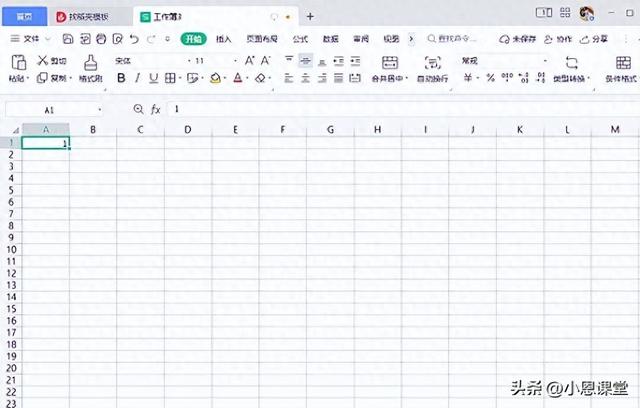Viewport: 640px width, 408px height.
Task: Click the Print Preview icon
Action: click(x=118, y=39)
